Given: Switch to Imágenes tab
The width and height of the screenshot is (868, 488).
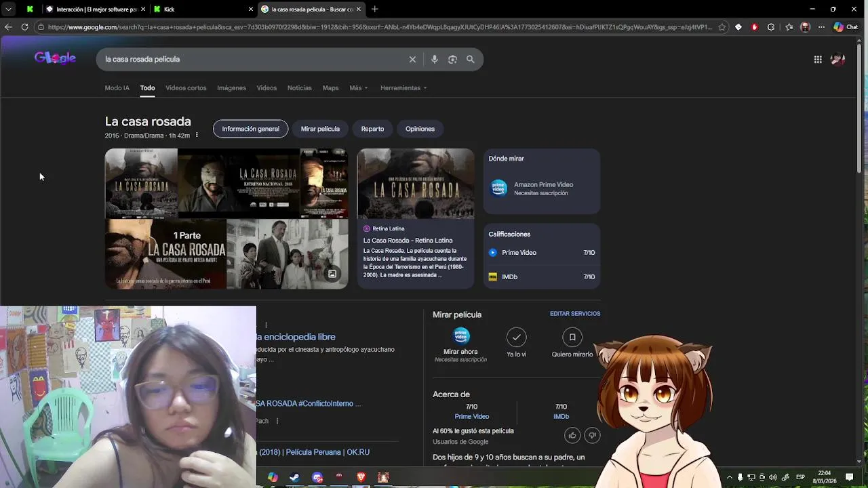Looking at the screenshot, I should [x=231, y=87].
